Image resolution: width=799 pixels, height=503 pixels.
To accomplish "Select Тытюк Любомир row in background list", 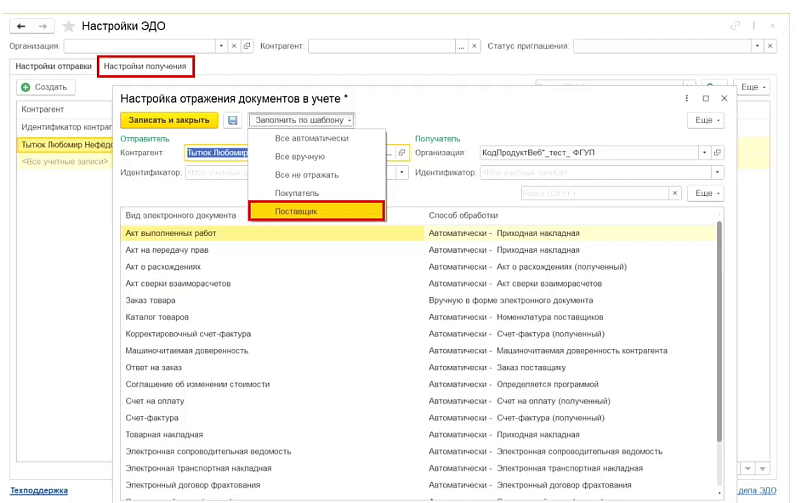I will (65, 145).
